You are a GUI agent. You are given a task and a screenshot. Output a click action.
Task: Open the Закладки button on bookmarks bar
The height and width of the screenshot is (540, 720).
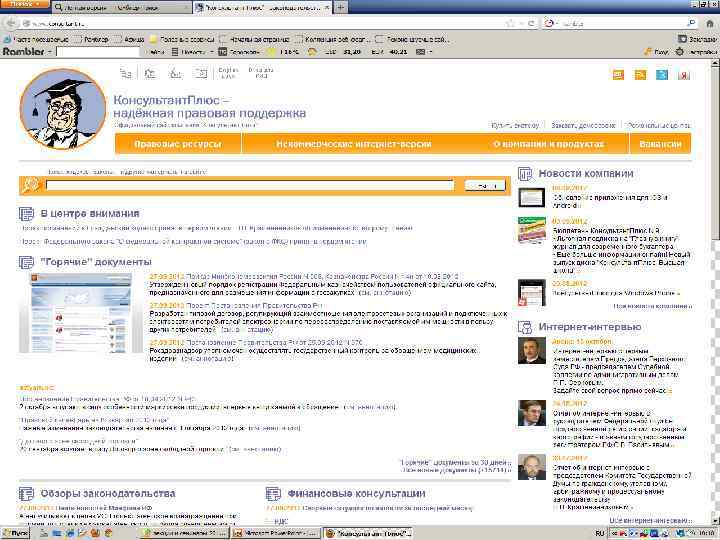697,39
